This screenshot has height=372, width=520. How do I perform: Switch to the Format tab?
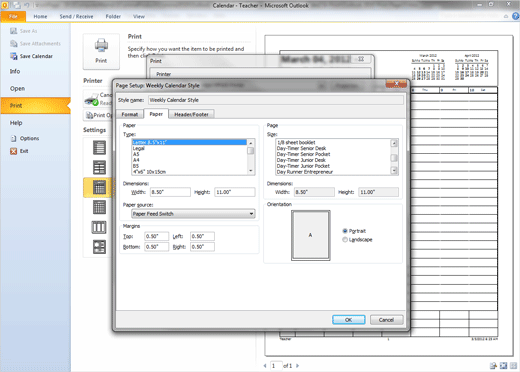130,114
